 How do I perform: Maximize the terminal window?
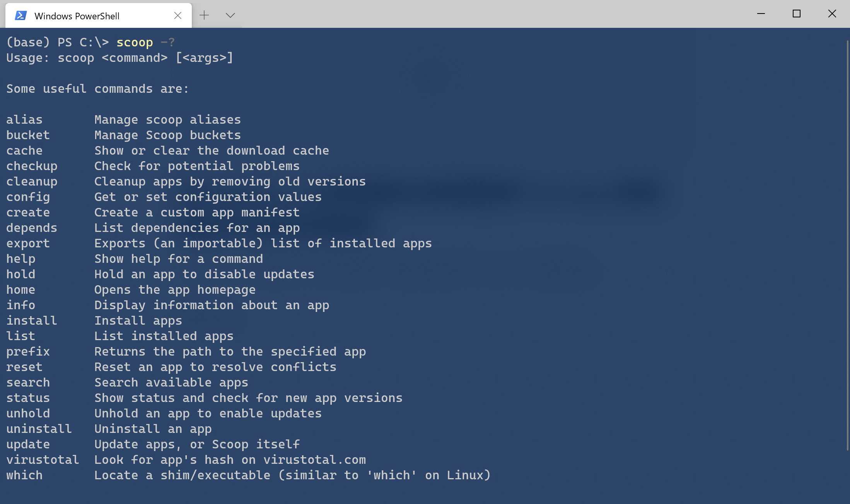click(x=796, y=14)
